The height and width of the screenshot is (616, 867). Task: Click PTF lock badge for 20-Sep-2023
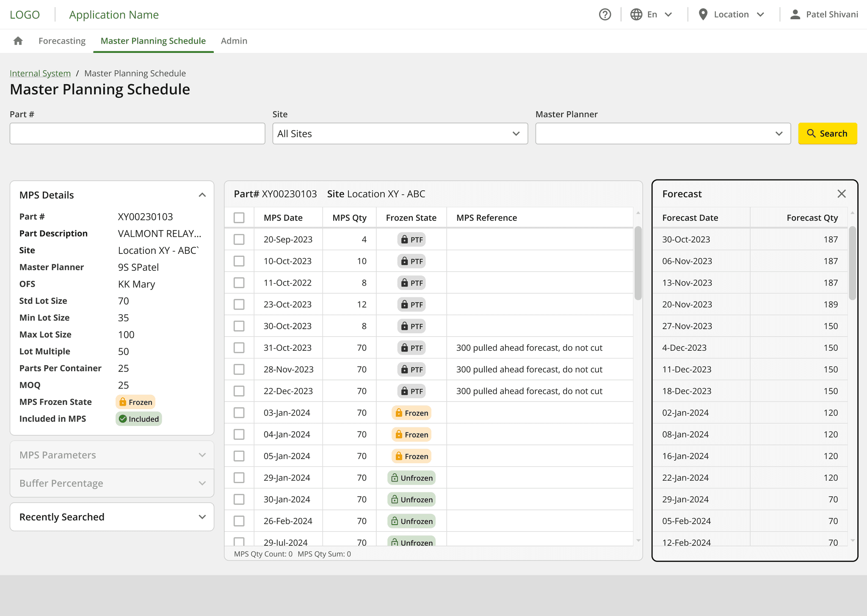411,240
